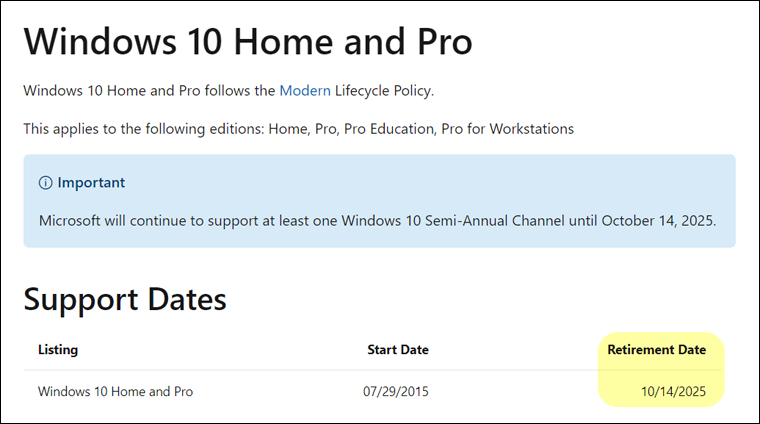760x424 pixels.
Task: Click the October 14, 2025 support notice
Action: (x=378, y=221)
